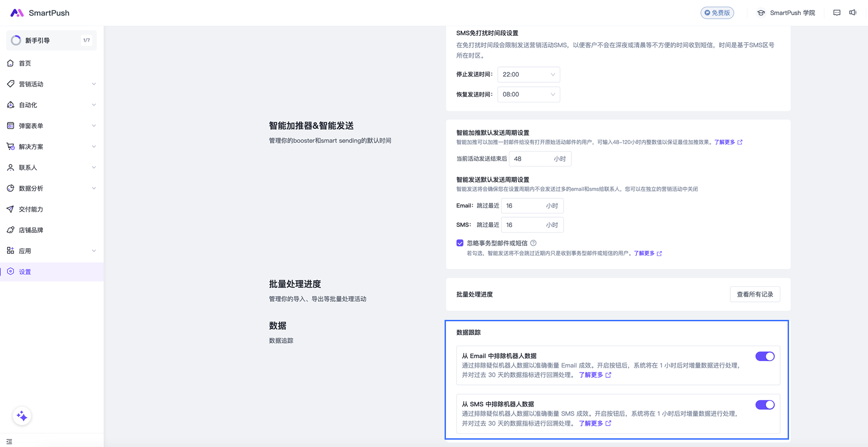Open the 停止发送时间 dropdown
Viewport: 868px width, 447px height.
point(528,74)
